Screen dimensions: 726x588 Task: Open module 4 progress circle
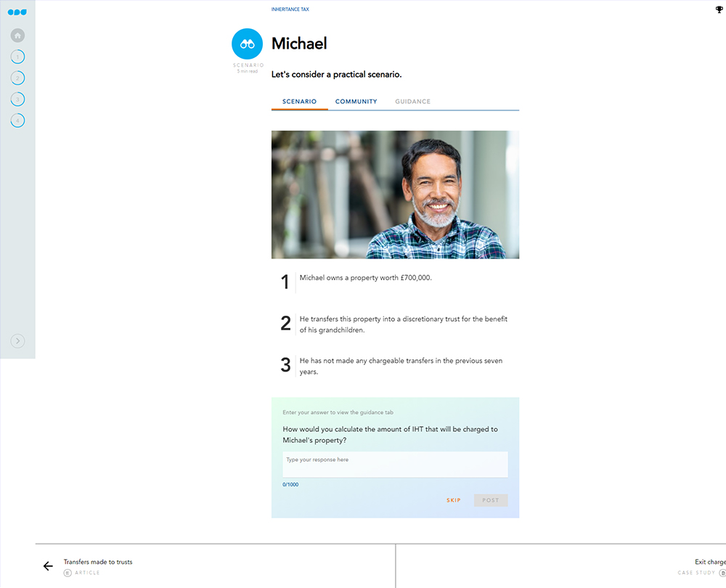(17, 121)
